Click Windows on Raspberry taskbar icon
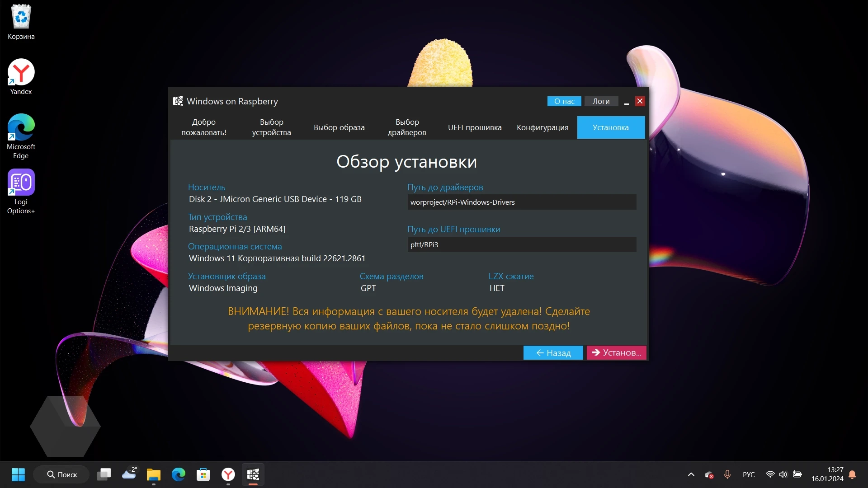 click(253, 474)
